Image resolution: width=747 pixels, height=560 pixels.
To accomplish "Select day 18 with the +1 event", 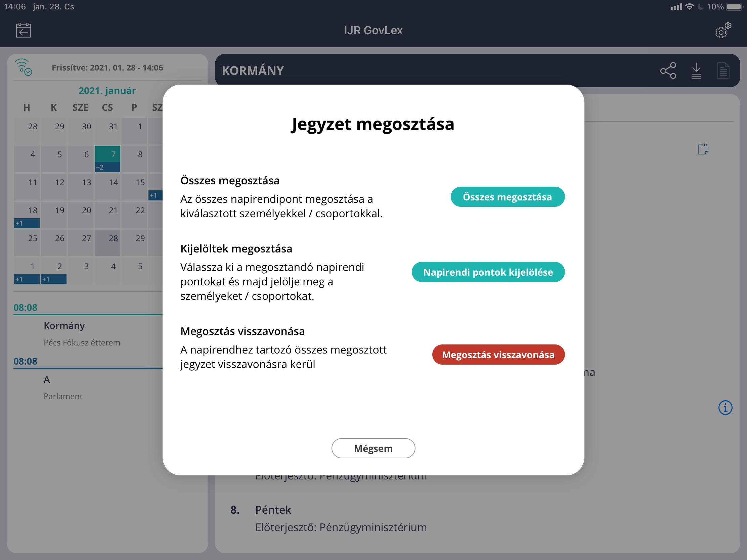I will (27, 215).
